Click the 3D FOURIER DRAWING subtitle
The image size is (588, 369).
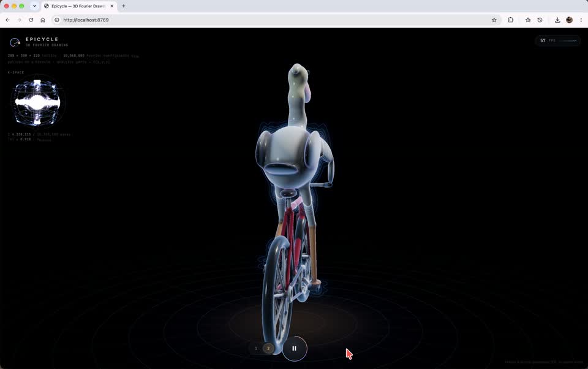[47, 45]
